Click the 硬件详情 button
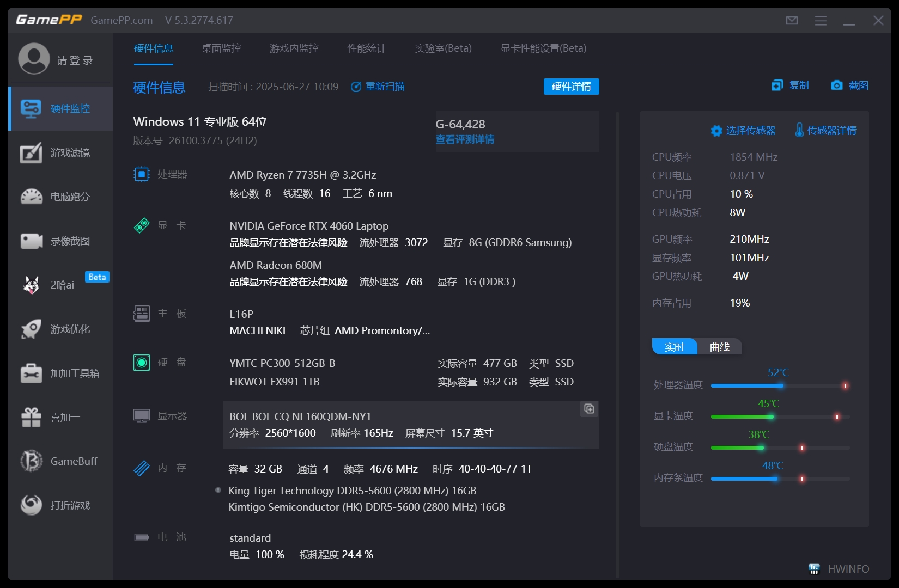 (x=571, y=87)
